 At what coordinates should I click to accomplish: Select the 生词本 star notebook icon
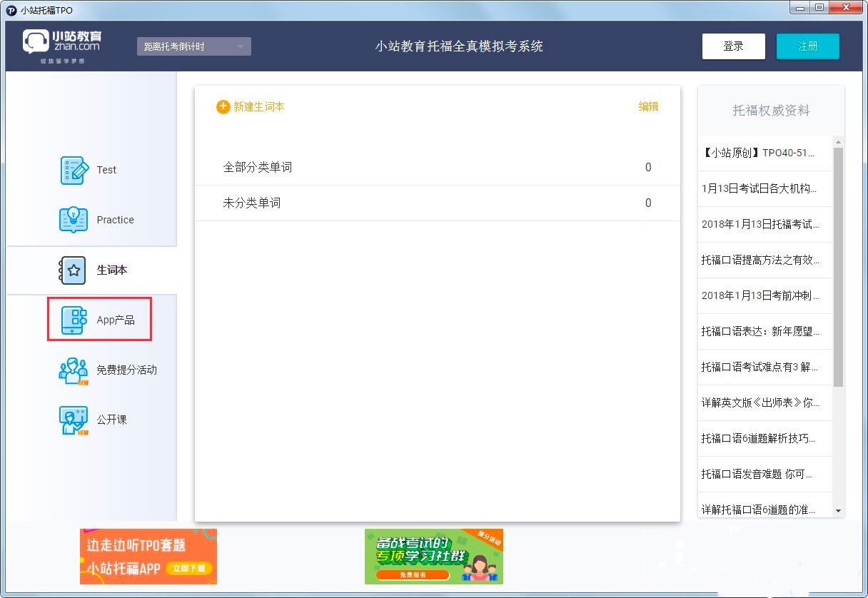coord(72,270)
